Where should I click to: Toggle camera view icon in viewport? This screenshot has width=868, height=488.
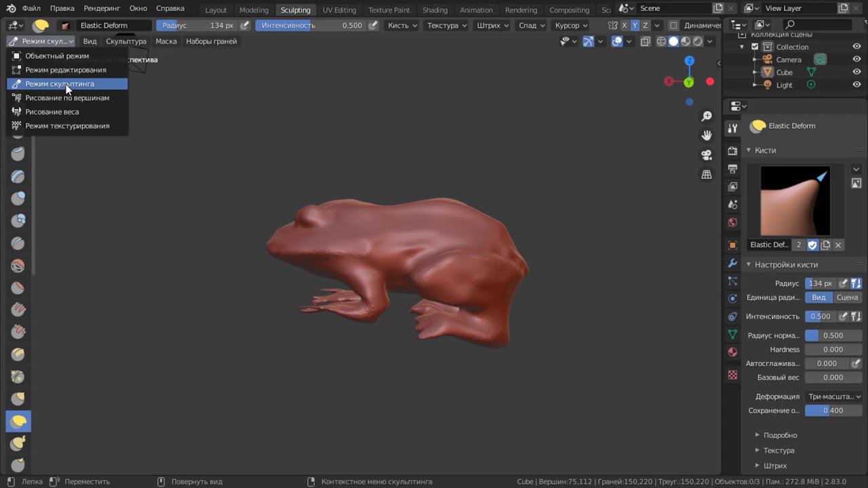(x=707, y=155)
